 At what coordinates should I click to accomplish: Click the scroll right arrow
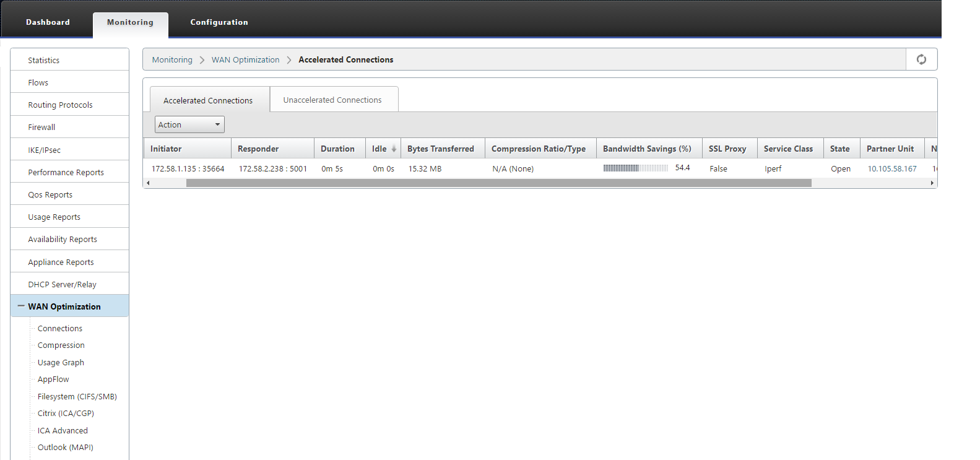point(932,183)
